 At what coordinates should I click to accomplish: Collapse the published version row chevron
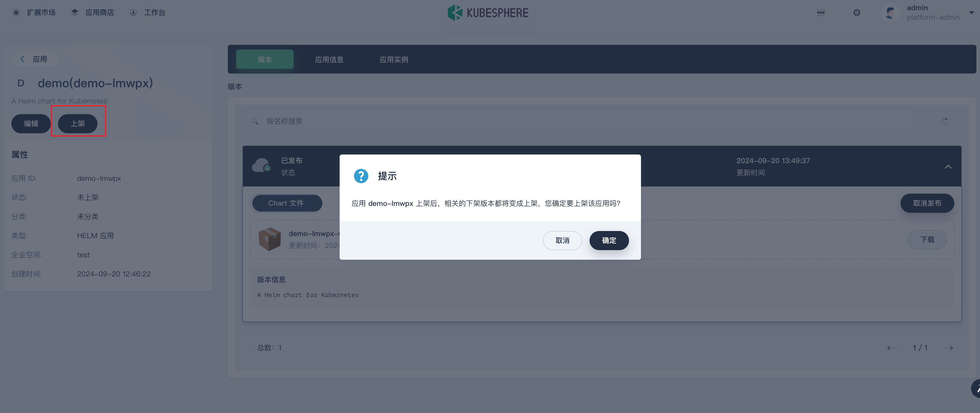point(948,166)
